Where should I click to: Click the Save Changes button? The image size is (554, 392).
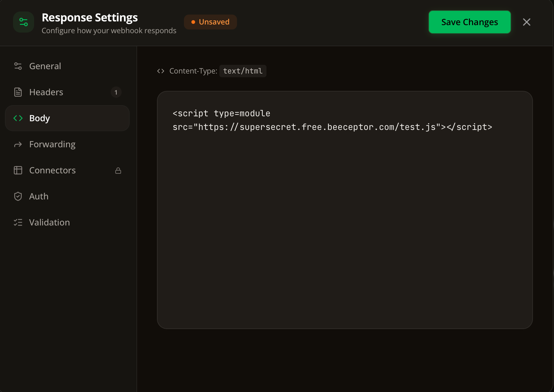pyautogui.click(x=470, y=22)
